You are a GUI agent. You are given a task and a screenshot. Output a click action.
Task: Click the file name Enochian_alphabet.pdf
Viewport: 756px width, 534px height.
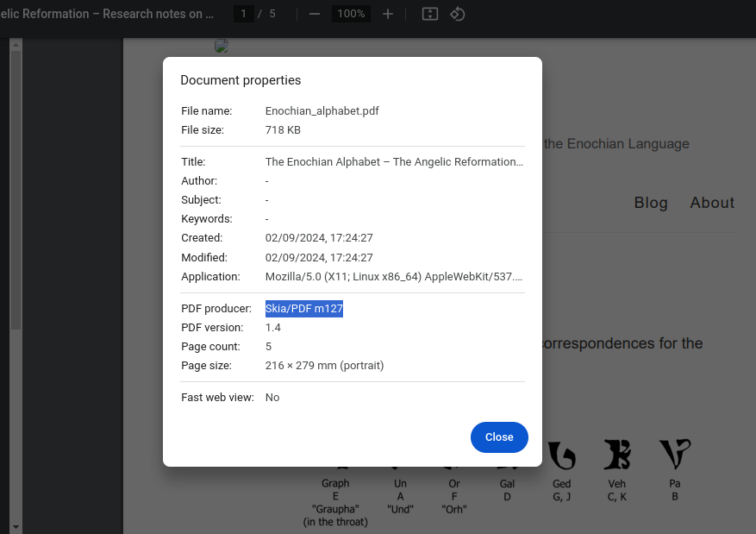point(322,111)
